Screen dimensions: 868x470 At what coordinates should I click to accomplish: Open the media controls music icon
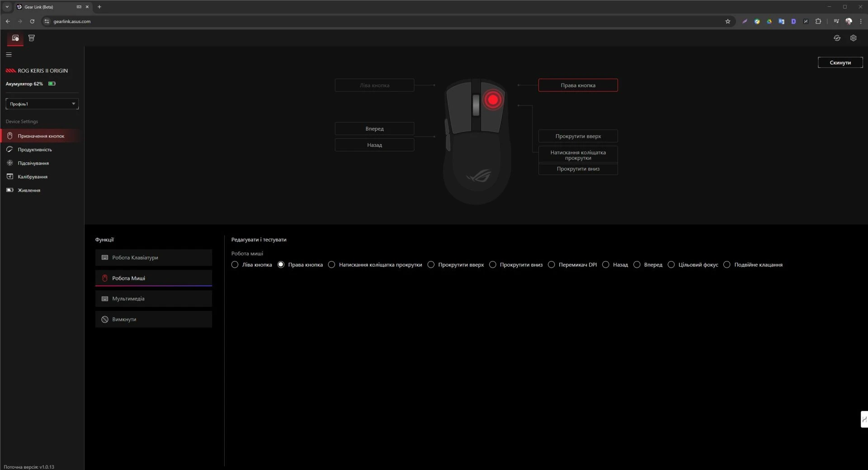point(836,21)
